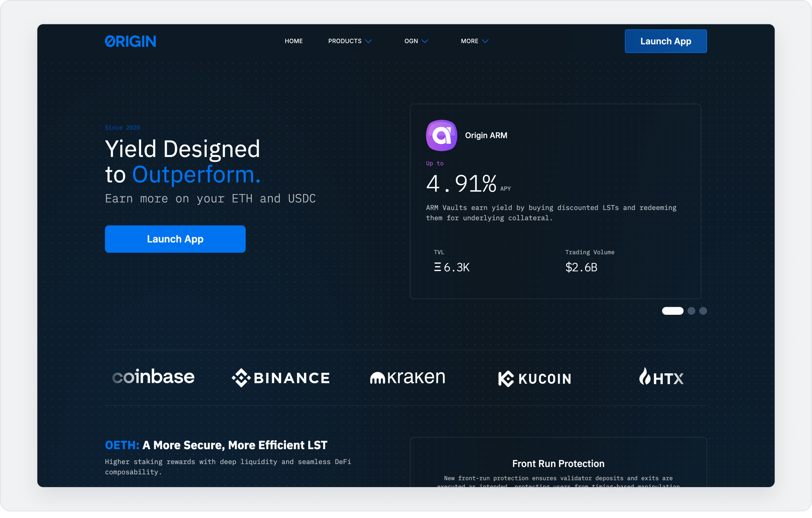Click the ARM Vaults description paragraph

551,213
